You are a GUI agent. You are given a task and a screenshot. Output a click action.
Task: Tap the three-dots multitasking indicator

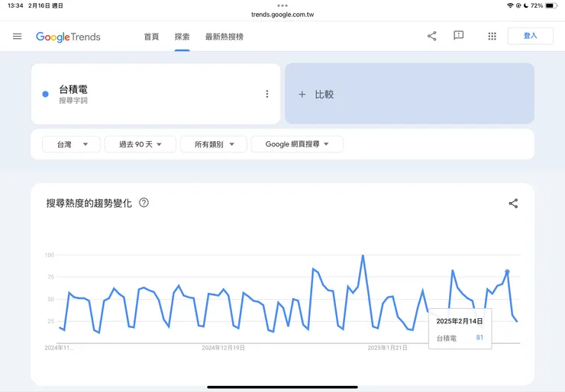click(282, 5)
